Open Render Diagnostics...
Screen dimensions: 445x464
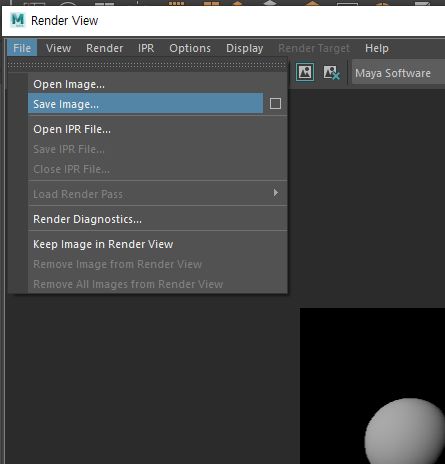coord(157,219)
